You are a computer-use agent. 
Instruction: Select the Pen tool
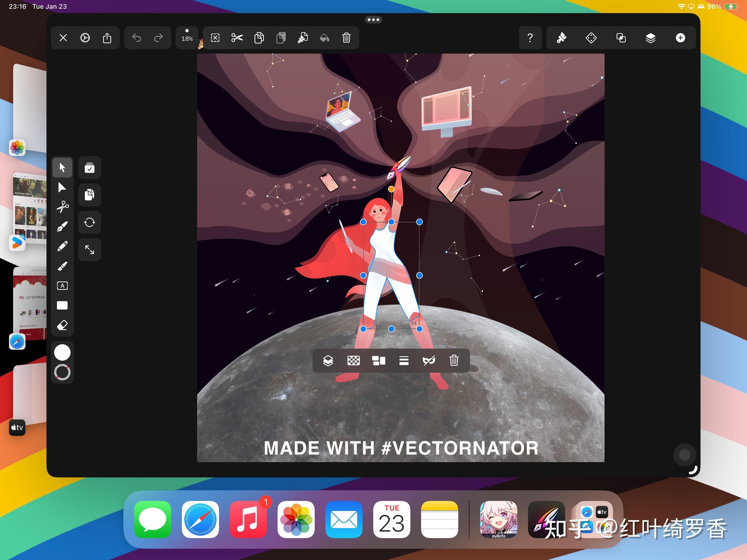pos(62,227)
